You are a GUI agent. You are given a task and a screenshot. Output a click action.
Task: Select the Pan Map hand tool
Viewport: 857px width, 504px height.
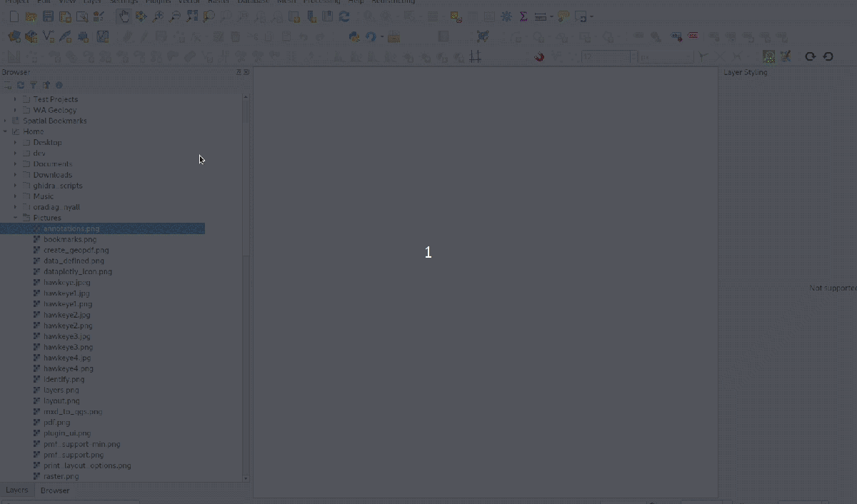tap(124, 16)
